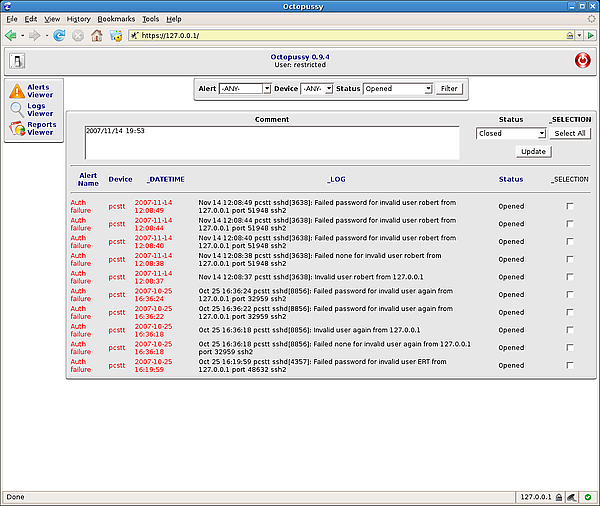Tick the checkbox for the 12:08:37 alert row
This screenshot has height=506, width=600.
click(x=570, y=277)
